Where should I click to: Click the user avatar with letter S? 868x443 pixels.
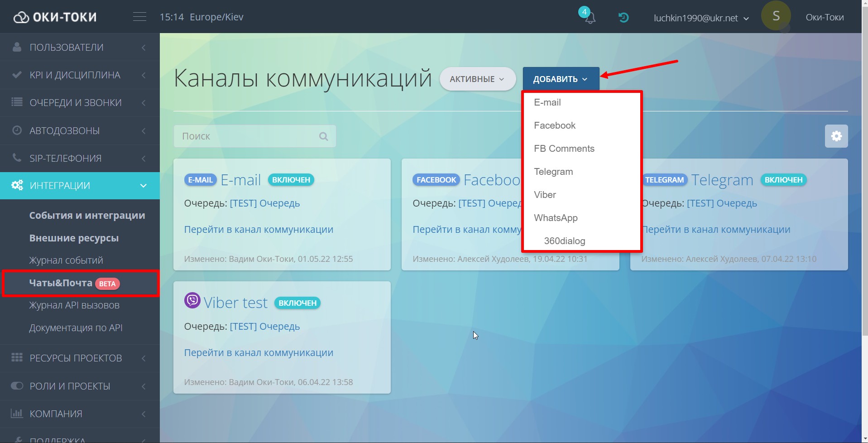(x=776, y=16)
